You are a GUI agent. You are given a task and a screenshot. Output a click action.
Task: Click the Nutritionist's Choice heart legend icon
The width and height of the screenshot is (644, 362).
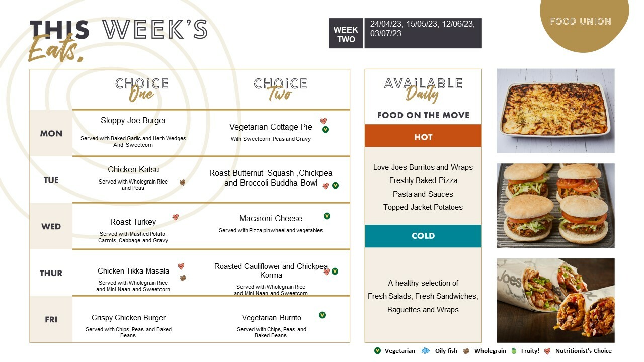point(547,351)
